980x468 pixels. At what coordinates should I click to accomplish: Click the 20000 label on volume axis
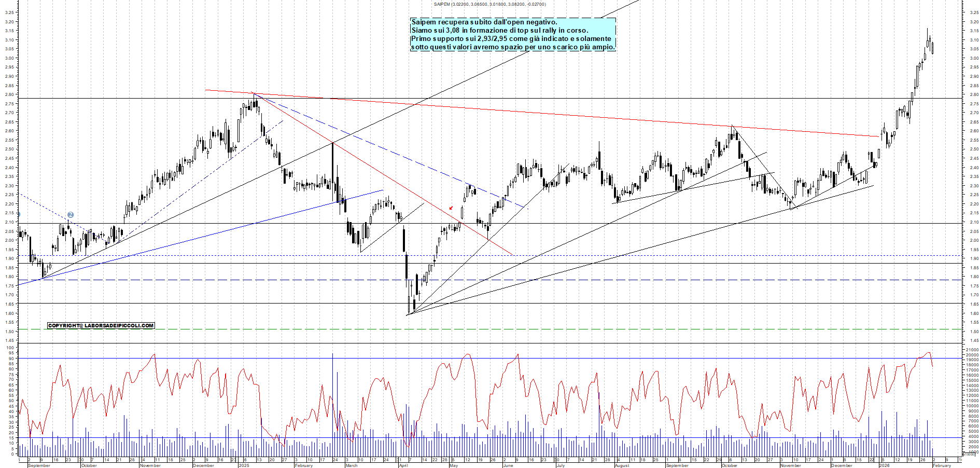972,355
